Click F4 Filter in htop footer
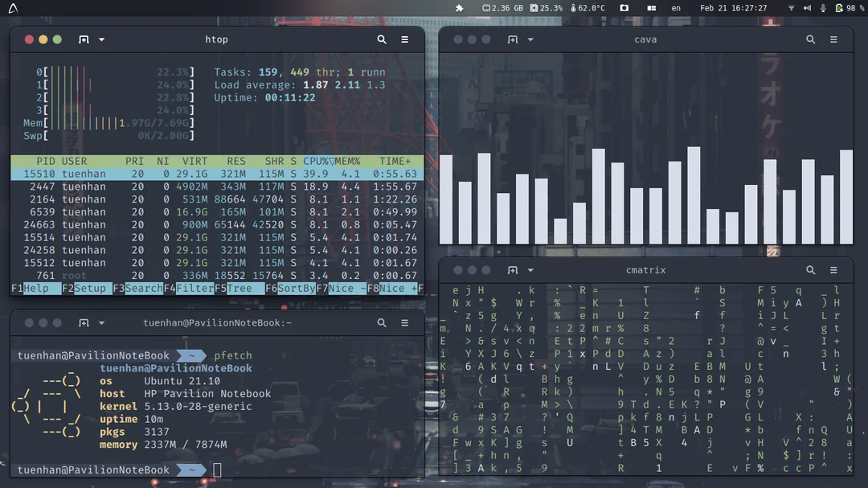The width and height of the screenshot is (868, 488). [189, 288]
